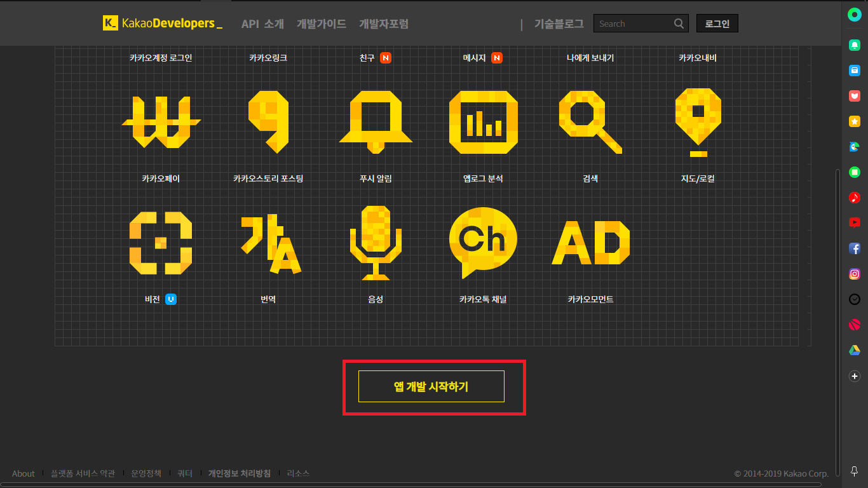Open the red music note sidebar icon

point(855,198)
